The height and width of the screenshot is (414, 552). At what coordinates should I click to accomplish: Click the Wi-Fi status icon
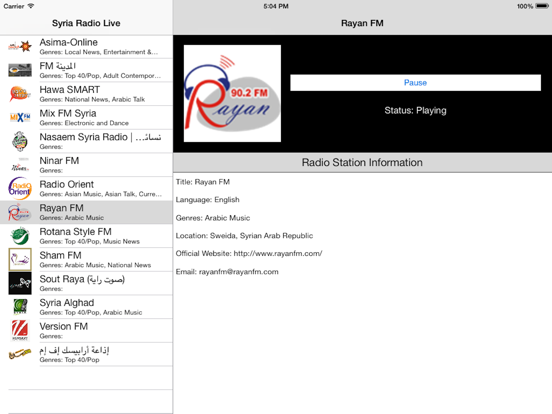click(x=31, y=6)
